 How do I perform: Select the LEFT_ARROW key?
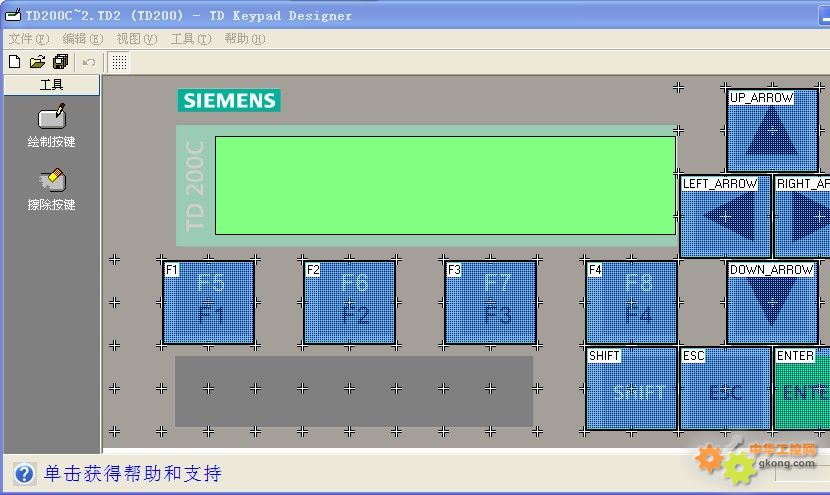click(725, 217)
